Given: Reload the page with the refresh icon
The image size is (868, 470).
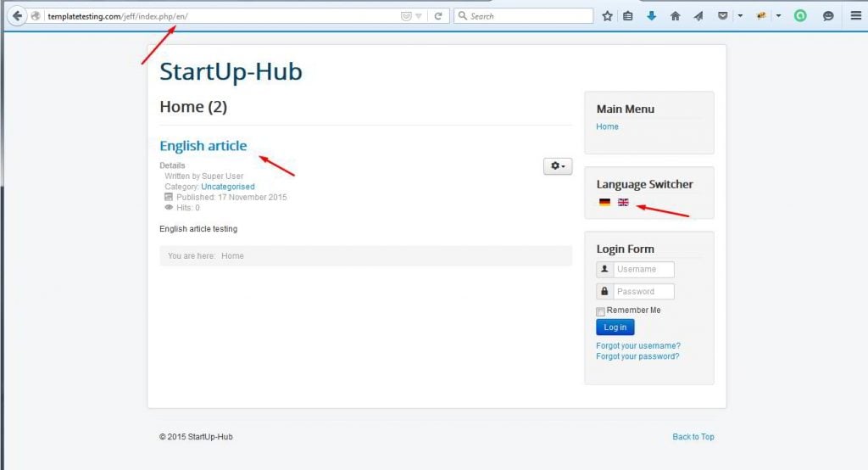Looking at the screenshot, I should pyautogui.click(x=438, y=16).
